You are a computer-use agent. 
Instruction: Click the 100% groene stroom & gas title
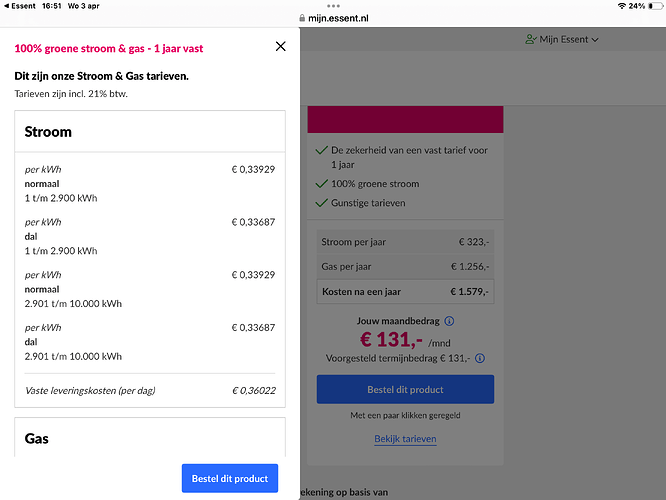pos(109,48)
